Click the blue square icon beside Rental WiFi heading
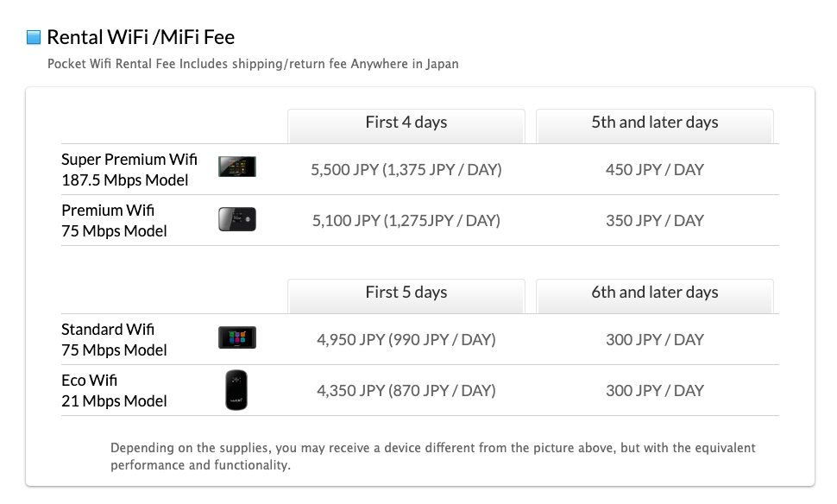The image size is (837, 504). (34, 37)
